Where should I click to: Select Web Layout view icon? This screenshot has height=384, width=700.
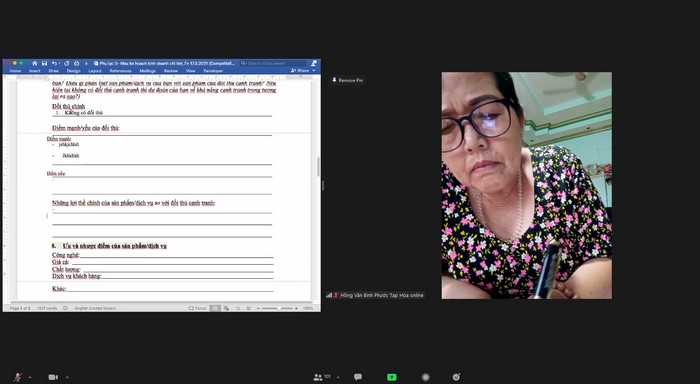(226, 309)
